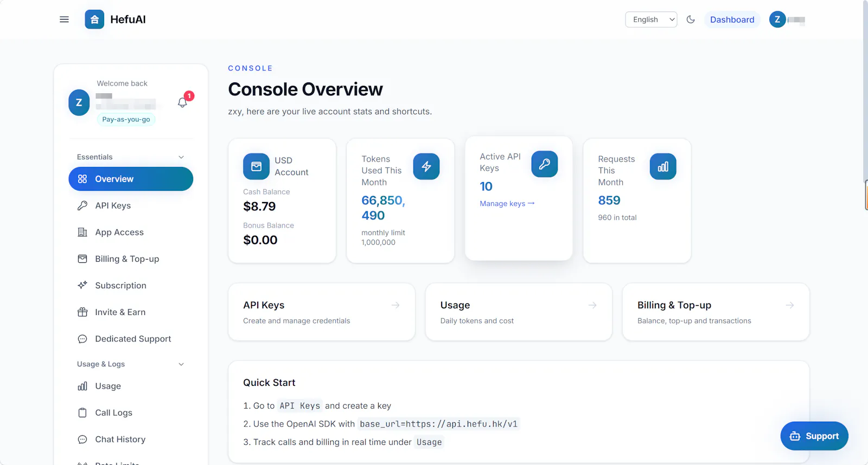
Task: Open the English language dropdown
Action: (x=651, y=20)
